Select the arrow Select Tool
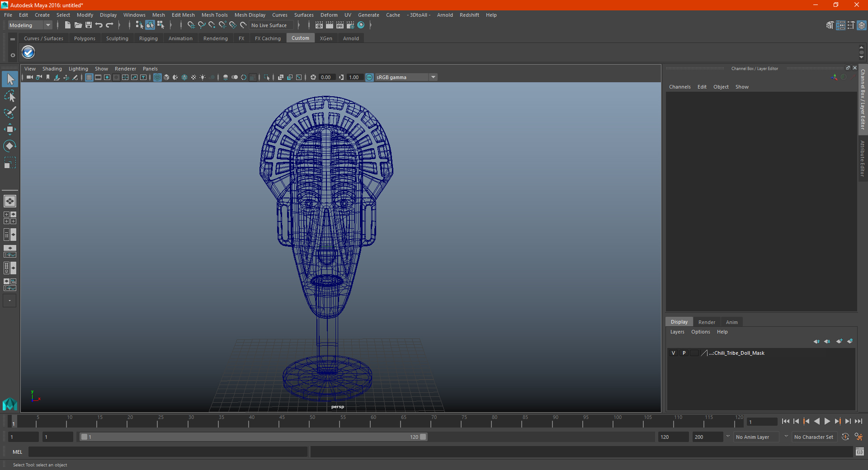Viewport: 868px width, 470px height. [x=10, y=79]
